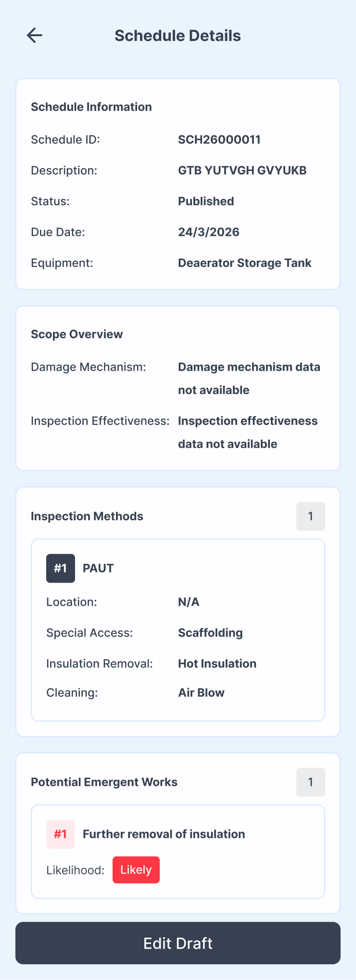Tap the red #1 emergent work badge
Viewport: 356px width, 980px height.
[x=61, y=834]
